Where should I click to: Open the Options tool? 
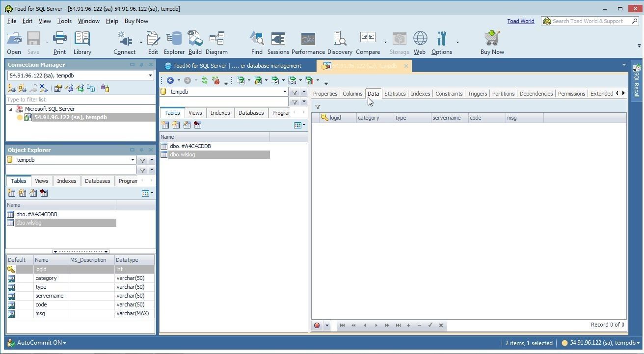442,43
